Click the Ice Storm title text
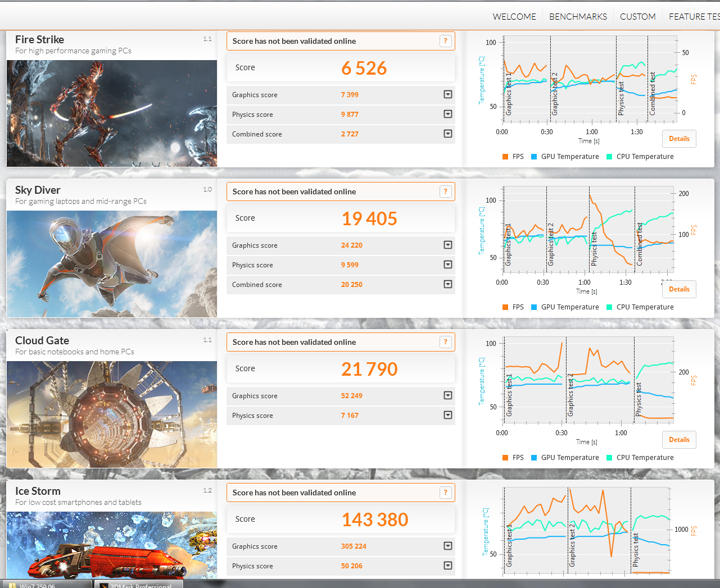The height and width of the screenshot is (588, 720). pos(38,491)
